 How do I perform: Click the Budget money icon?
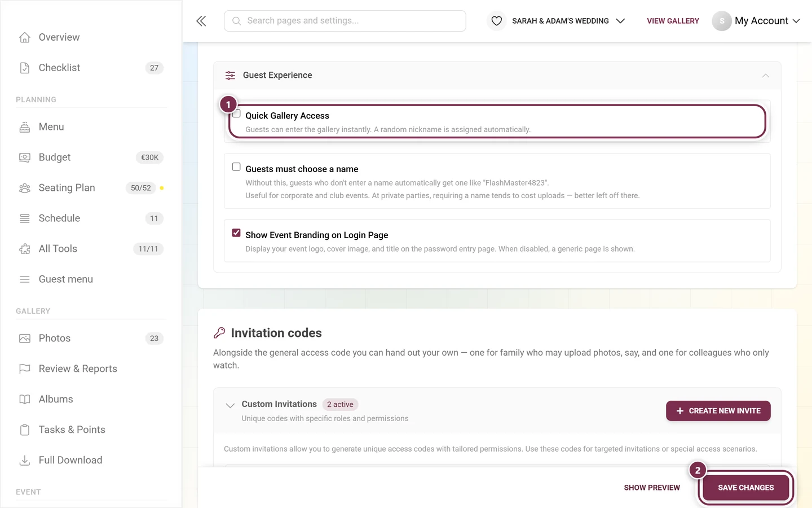(x=25, y=157)
